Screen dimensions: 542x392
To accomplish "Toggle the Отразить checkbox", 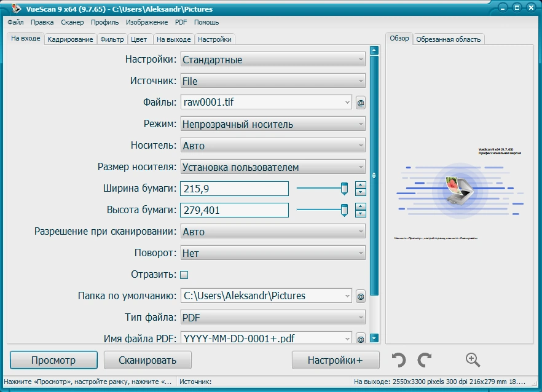I will (184, 275).
